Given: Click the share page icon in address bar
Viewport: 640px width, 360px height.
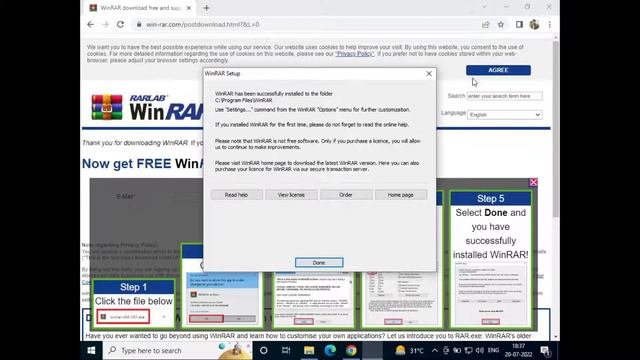Looking at the screenshot, I should click(486, 24).
